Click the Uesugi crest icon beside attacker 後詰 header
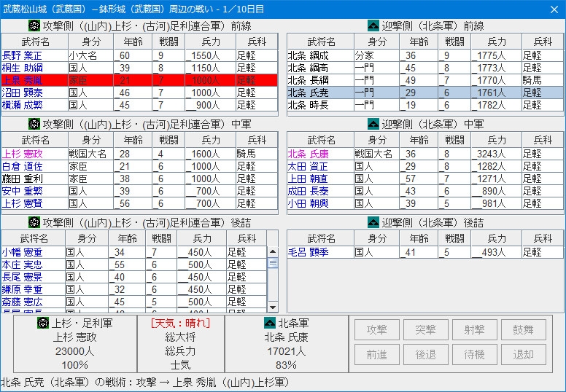Screen dimensions: 566x392 coord(34,222)
